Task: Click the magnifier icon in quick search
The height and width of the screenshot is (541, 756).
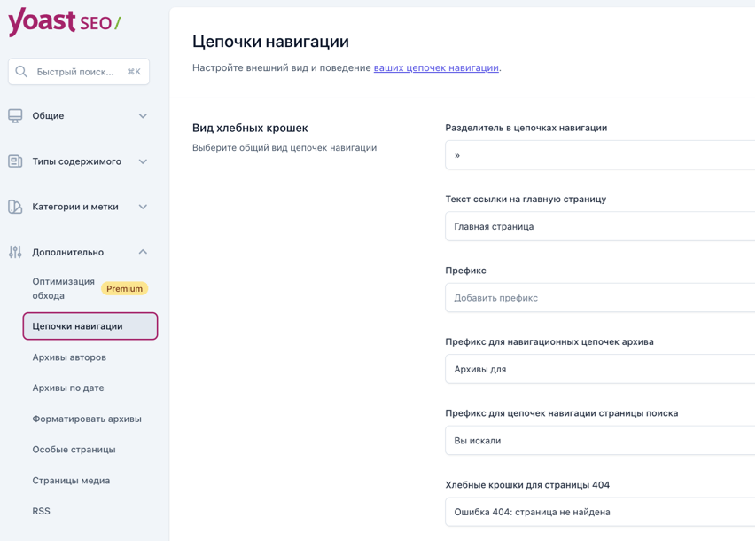Action: [x=21, y=72]
